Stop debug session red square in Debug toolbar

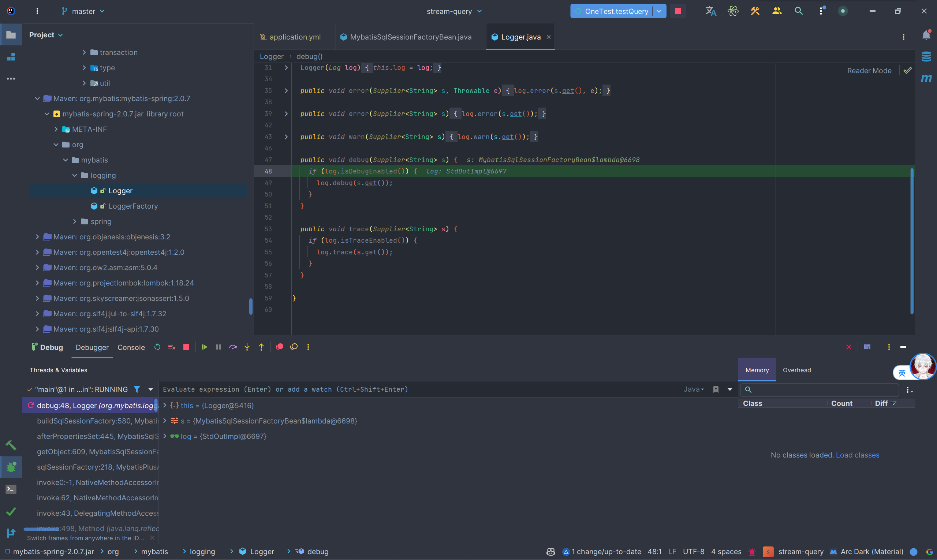186,347
